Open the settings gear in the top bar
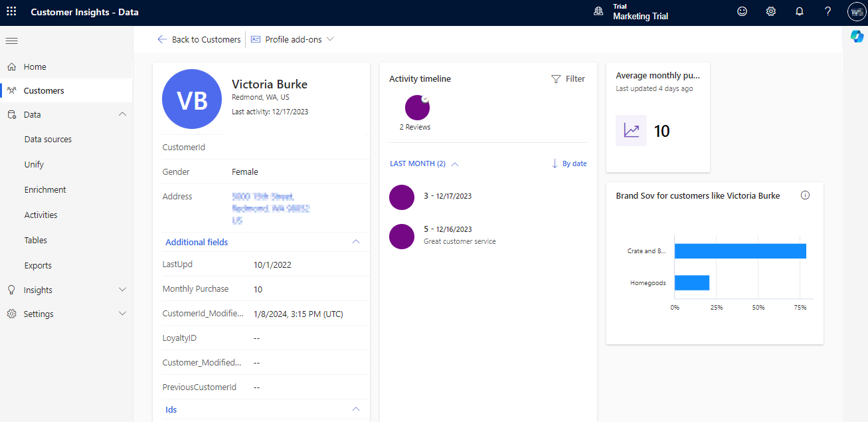The image size is (868, 422). point(770,11)
